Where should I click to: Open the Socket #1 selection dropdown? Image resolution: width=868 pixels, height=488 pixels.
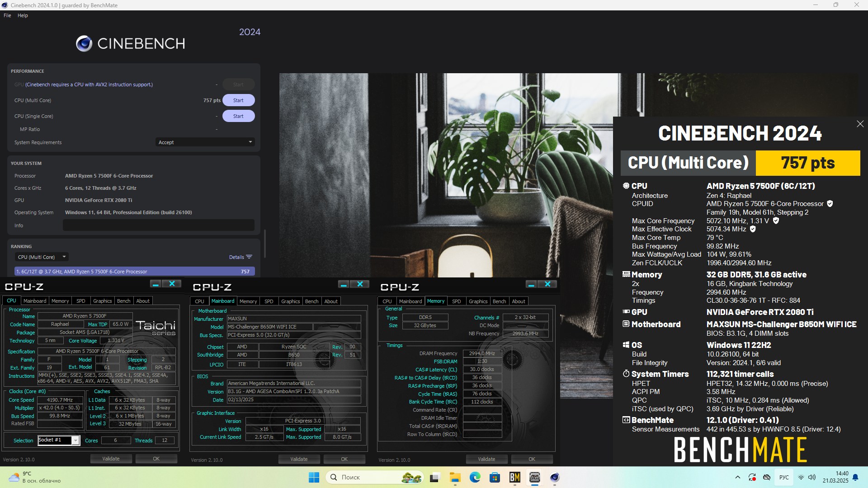[x=59, y=440]
